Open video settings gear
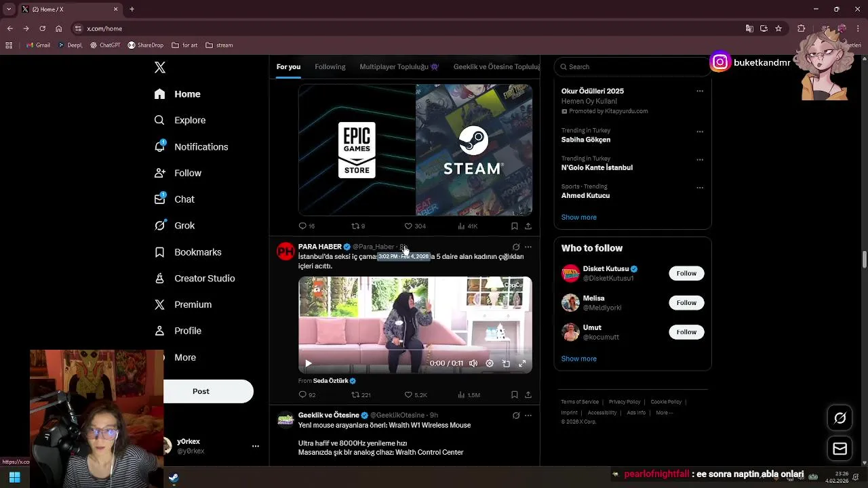Screen dimensions: 868x488 point(490,363)
